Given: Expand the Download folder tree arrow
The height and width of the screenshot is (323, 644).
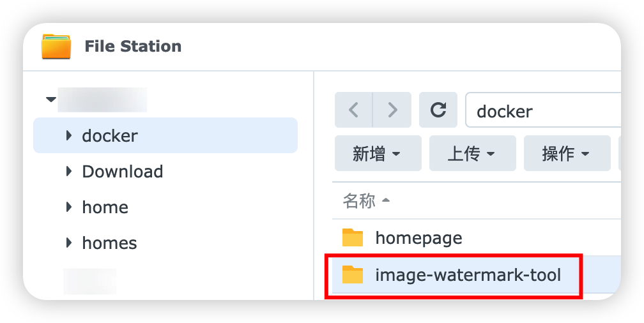Looking at the screenshot, I should tap(69, 171).
